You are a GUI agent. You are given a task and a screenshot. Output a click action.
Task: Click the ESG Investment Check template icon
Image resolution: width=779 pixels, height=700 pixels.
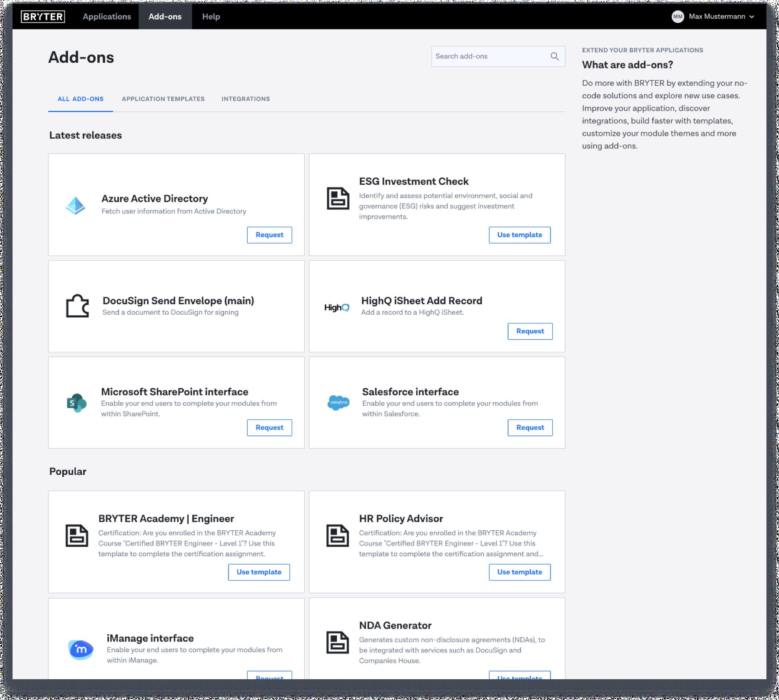click(x=338, y=199)
